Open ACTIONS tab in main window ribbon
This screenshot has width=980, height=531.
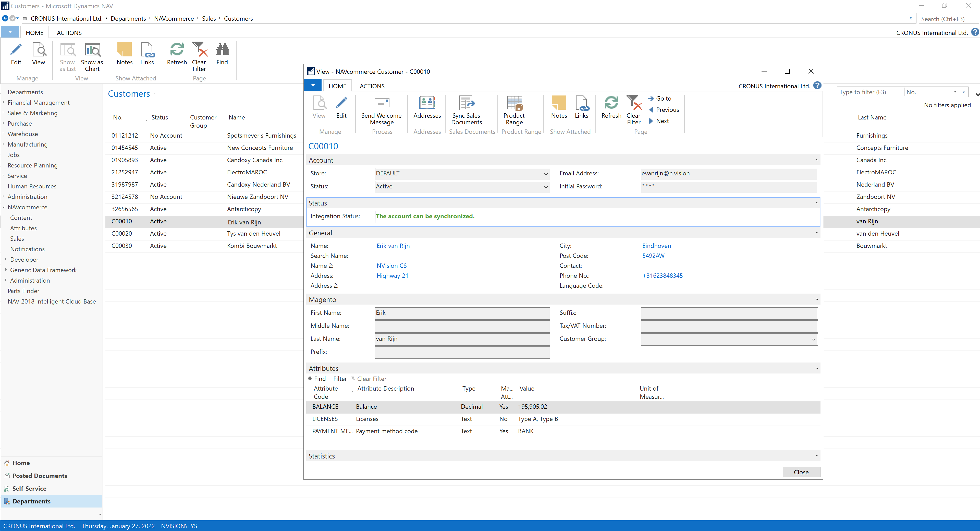pos(69,33)
